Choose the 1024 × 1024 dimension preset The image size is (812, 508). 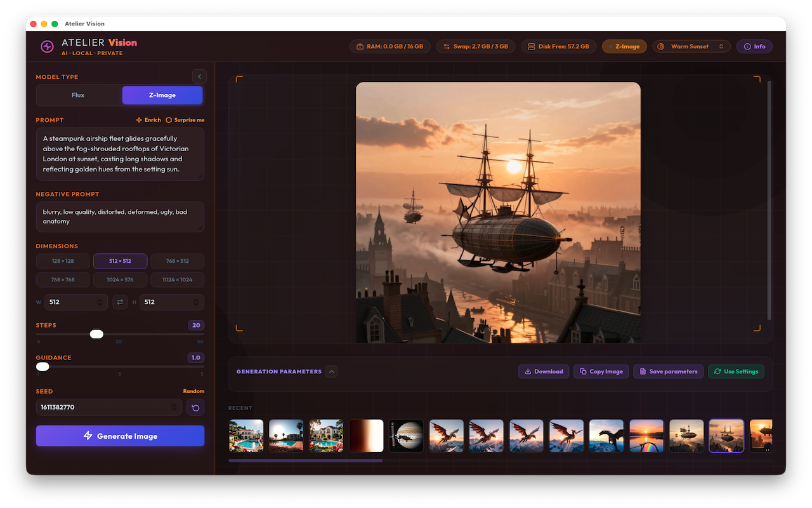pyautogui.click(x=177, y=279)
